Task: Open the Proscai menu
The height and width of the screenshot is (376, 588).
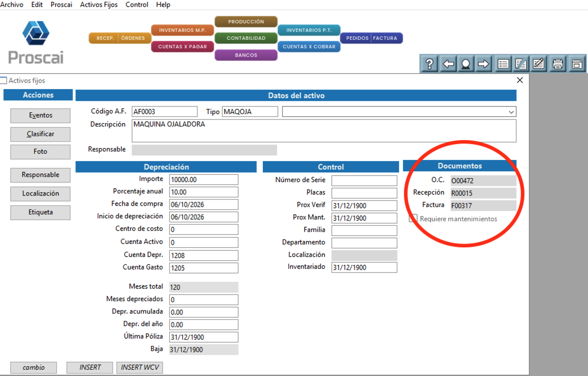Action: 61,5
